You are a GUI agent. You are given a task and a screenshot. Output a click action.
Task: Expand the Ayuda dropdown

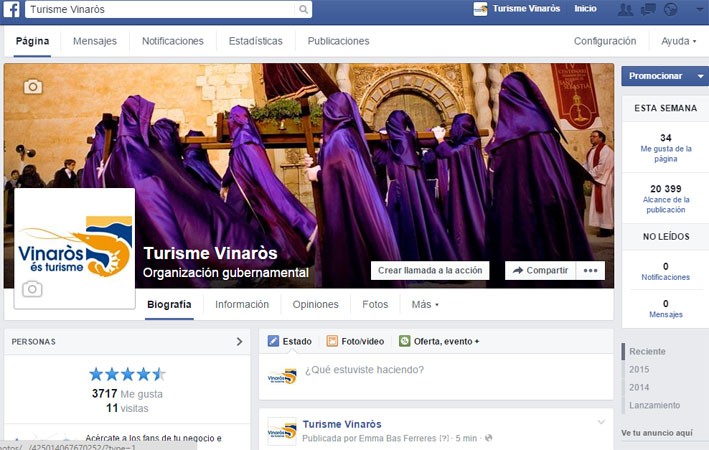coord(682,41)
